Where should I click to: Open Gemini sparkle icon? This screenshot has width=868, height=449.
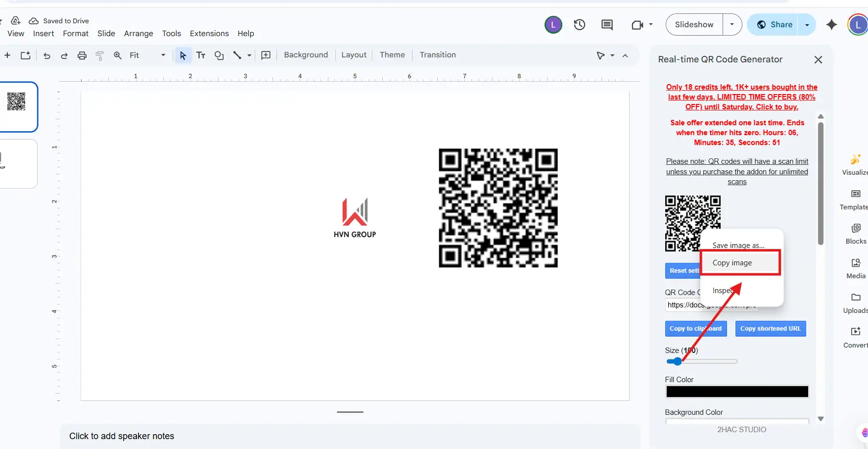pos(832,25)
